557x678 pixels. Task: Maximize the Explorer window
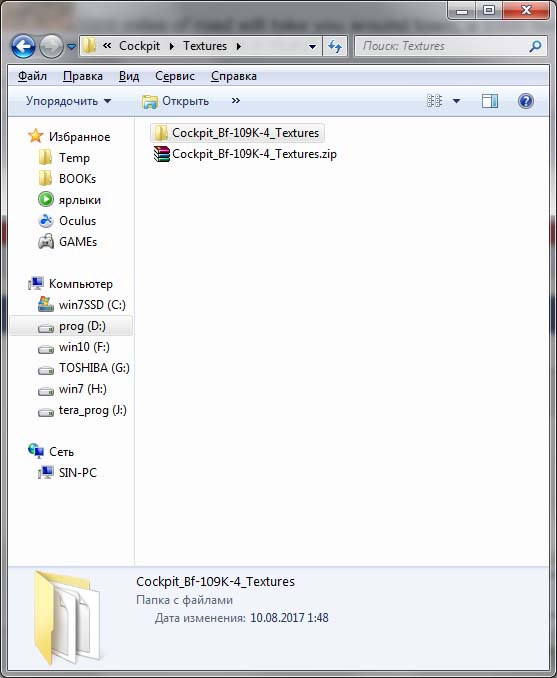489,10
